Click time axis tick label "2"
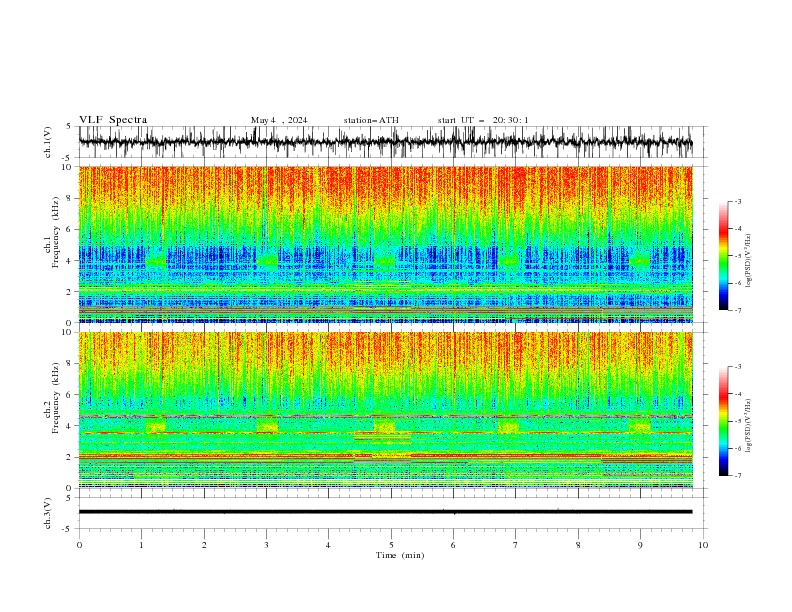Image resolution: width=792 pixels, height=612 pixels. (x=204, y=545)
